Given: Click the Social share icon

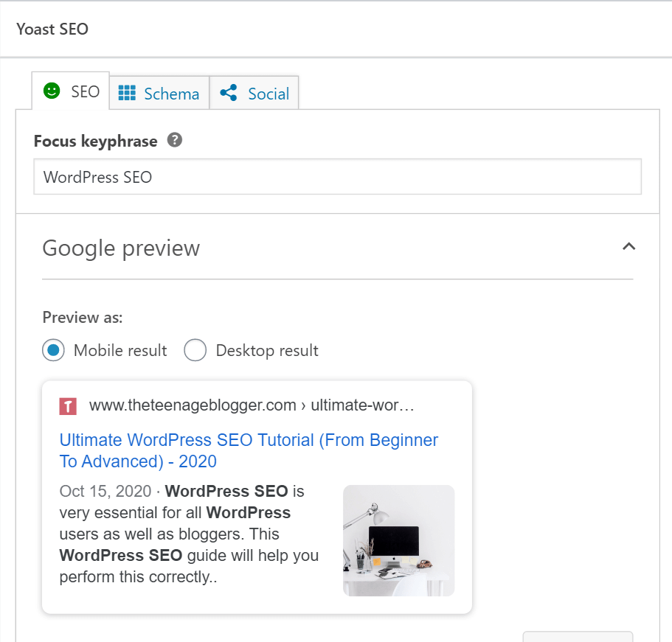Looking at the screenshot, I should pyautogui.click(x=229, y=93).
